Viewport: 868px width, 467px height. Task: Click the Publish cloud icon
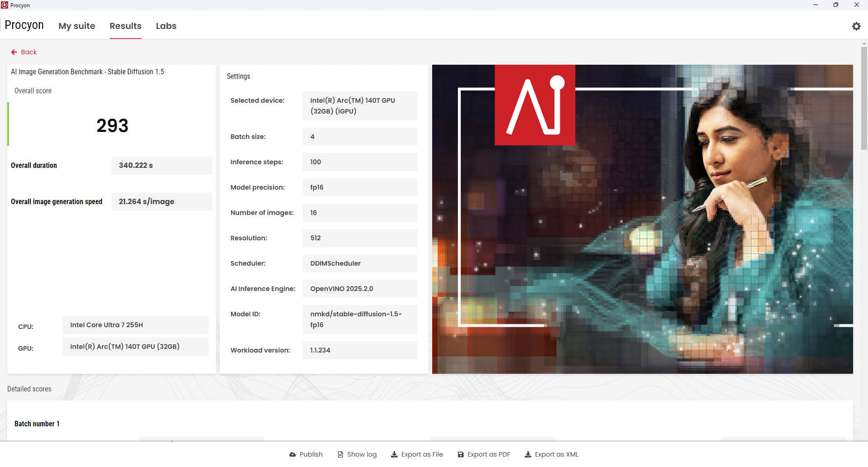click(x=292, y=454)
